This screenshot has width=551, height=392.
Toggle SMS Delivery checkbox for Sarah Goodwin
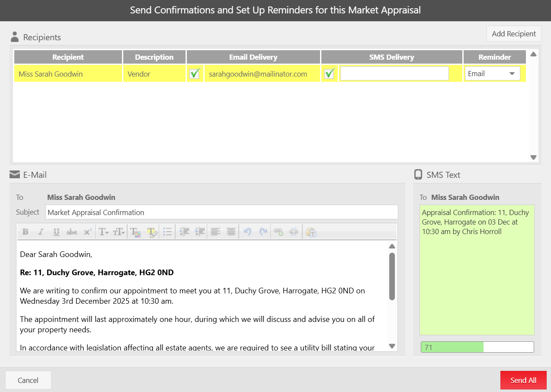point(330,74)
